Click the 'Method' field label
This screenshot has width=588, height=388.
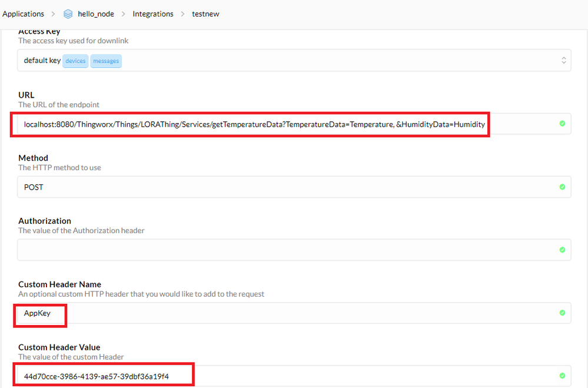point(34,158)
